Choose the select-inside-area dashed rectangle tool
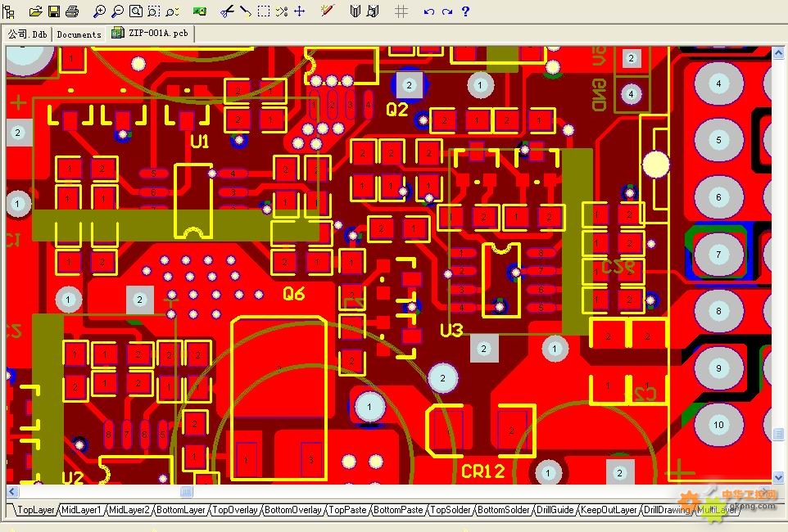The image size is (788, 532). pos(263,11)
